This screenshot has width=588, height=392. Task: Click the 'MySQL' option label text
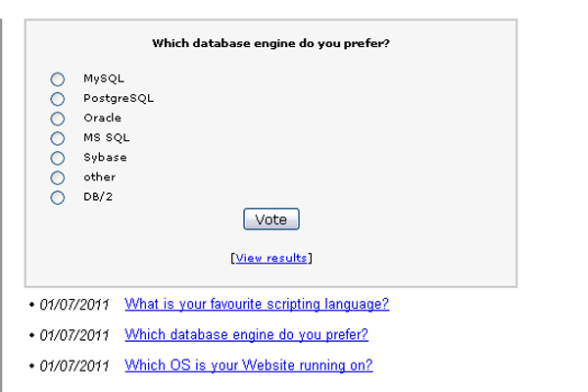tap(103, 78)
